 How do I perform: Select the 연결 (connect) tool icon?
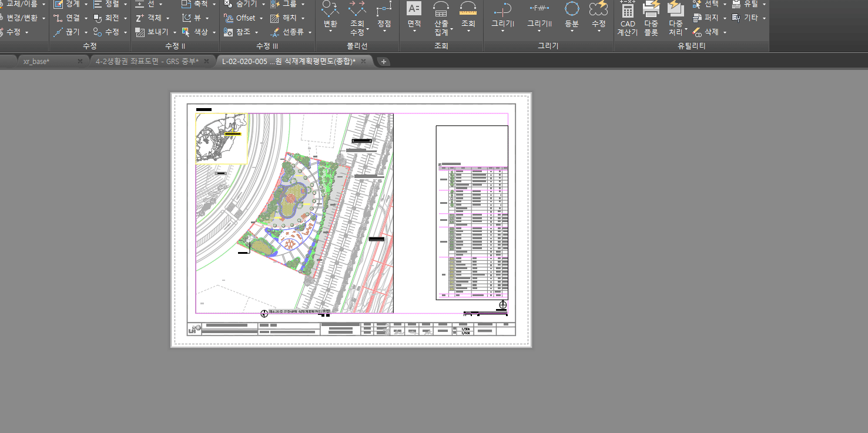(x=58, y=18)
